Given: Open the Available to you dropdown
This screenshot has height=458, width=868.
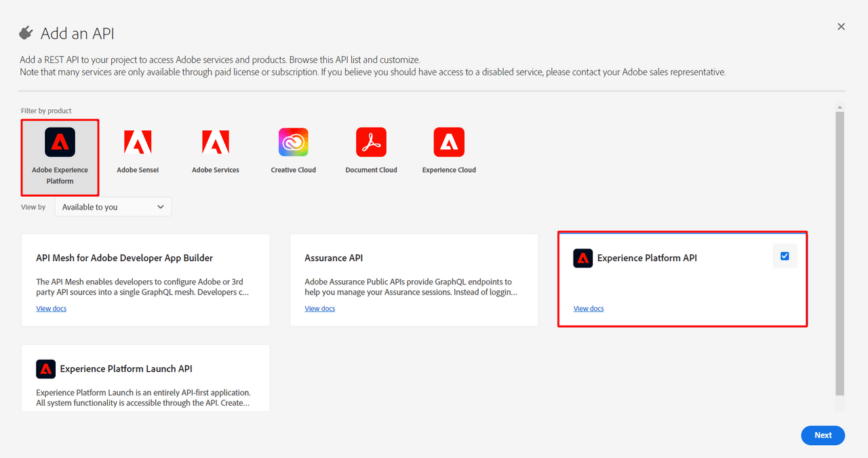Looking at the screenshot, I should [x=113, y=207].
